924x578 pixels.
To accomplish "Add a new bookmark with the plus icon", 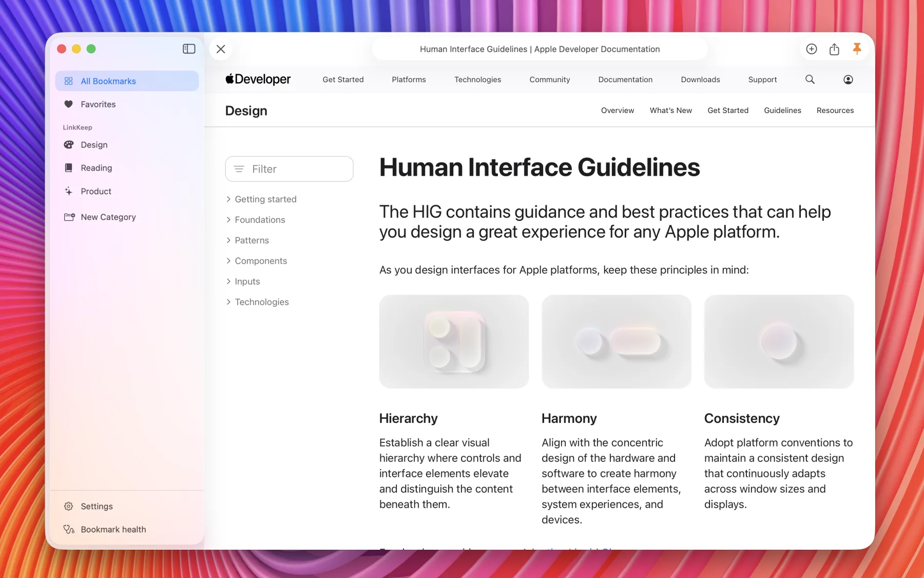I will tap(812, 49).
